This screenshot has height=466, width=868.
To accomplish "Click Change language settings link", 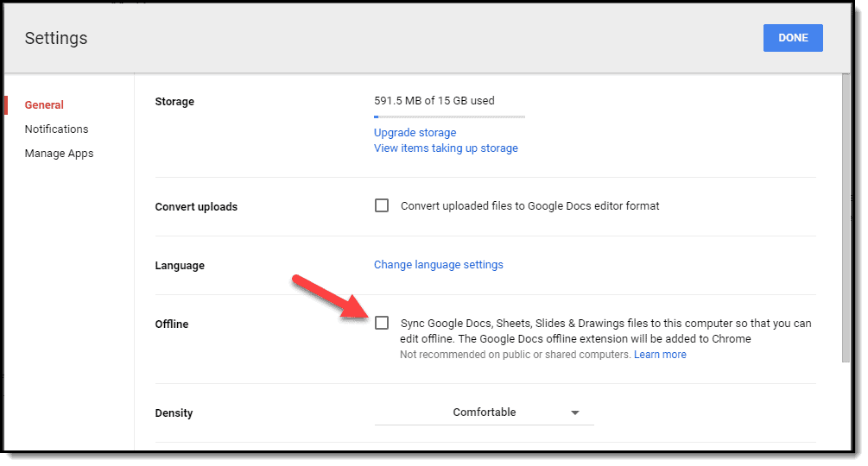I will [x=439, y=265].
